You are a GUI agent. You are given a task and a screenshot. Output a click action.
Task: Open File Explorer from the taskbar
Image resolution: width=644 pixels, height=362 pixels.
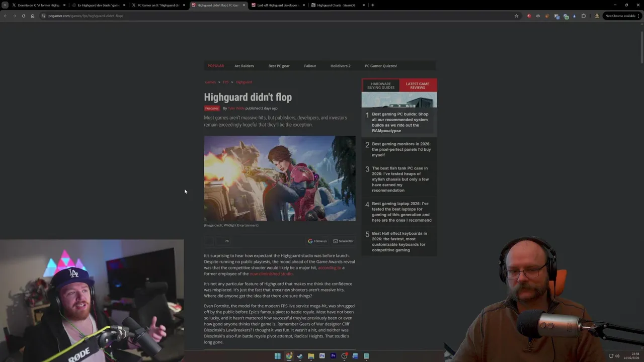click(x=311, y=356)
